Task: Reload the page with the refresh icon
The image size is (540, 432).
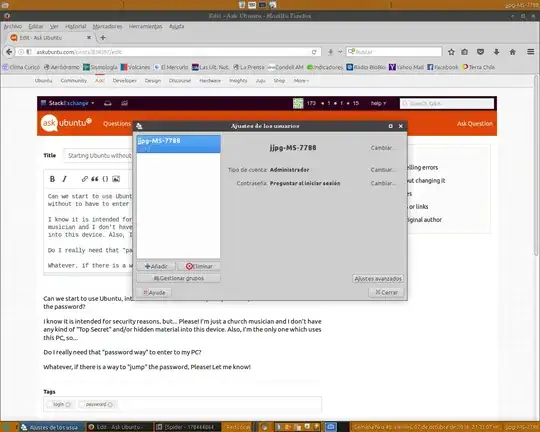Action: pyautogui.click(x=314, y=52)
